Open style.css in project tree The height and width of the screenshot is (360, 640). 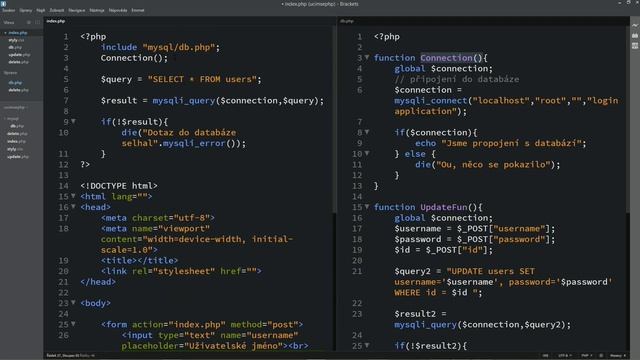coord(15,149)
